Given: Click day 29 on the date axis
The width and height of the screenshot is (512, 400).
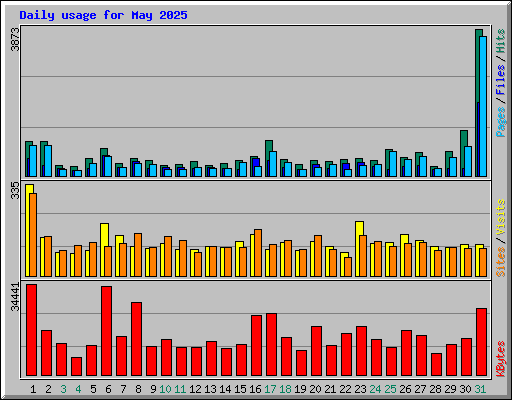Looking at the screenshot, I should pos(450,389).
